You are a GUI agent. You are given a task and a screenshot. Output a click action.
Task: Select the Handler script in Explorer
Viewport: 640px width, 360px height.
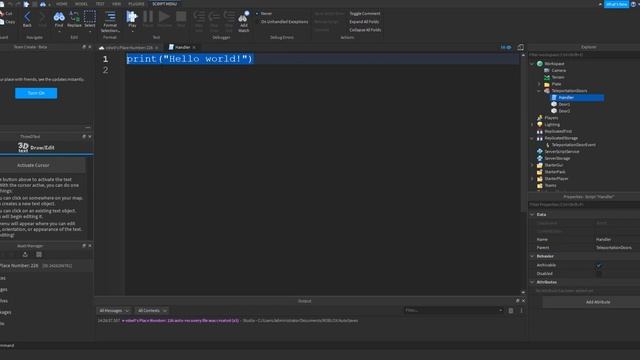(566, 98)
